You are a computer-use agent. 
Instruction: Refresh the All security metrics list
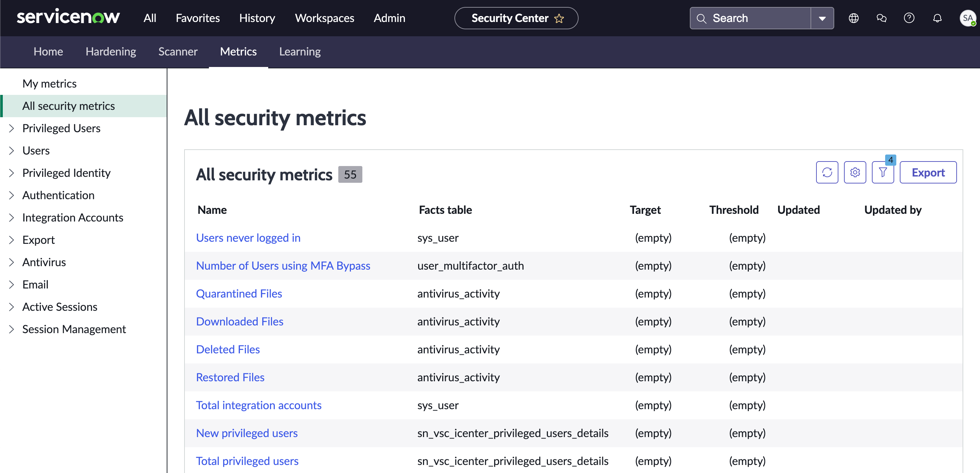[827, 172]
